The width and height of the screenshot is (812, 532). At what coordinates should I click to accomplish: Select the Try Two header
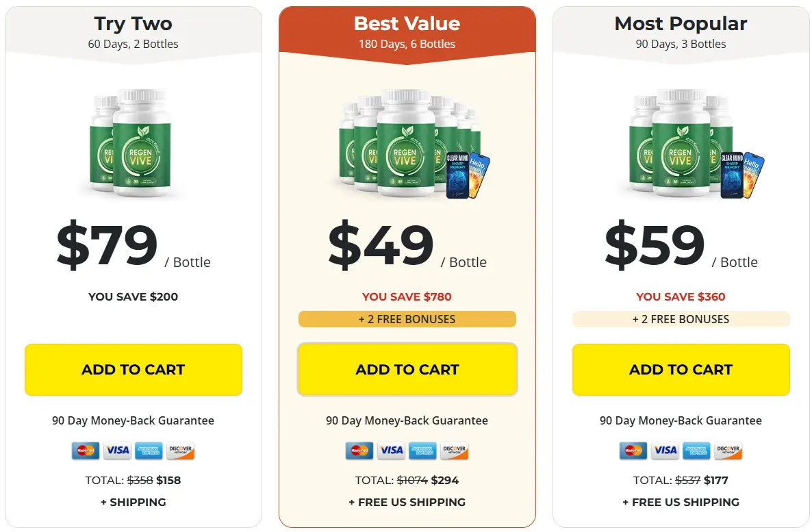(134, 31)
